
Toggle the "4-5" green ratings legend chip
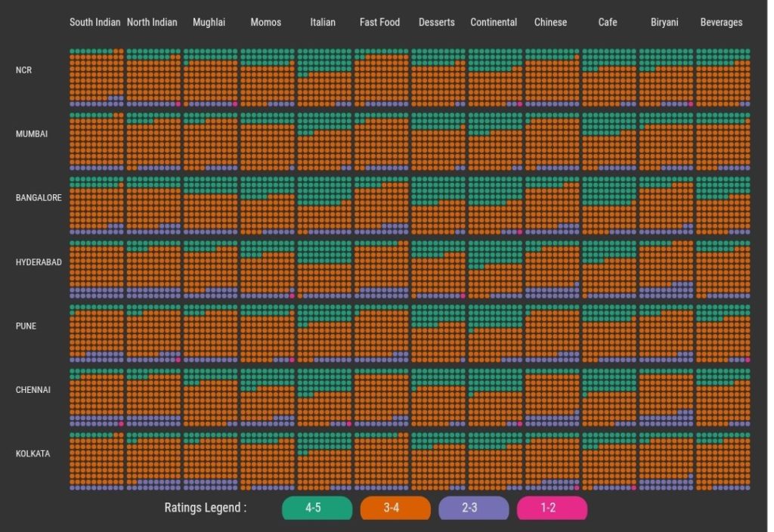pos(316,508)
